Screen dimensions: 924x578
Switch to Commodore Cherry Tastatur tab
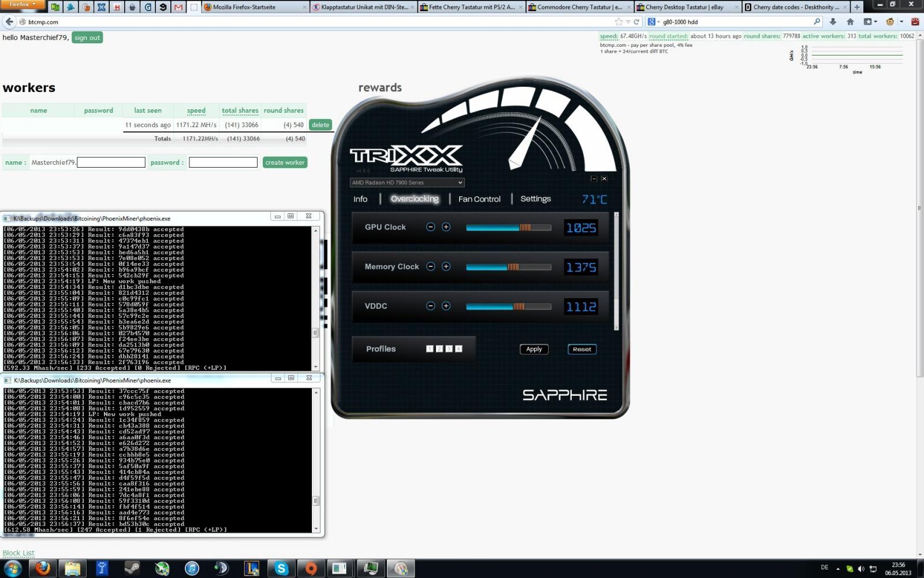tap(580, 7)
